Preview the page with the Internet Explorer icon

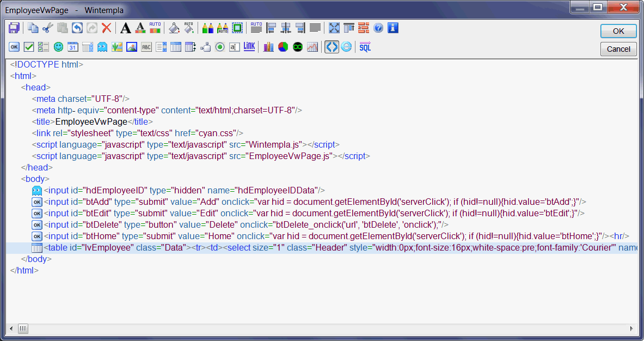(347, 47)
